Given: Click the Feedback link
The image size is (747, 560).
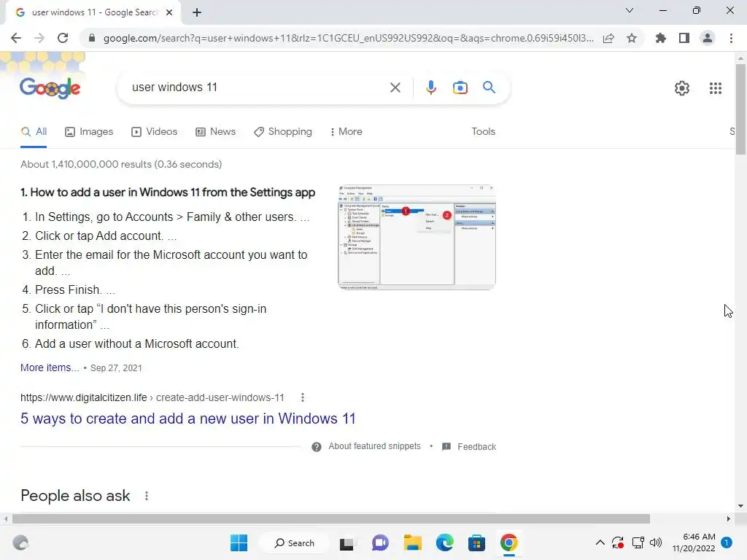Looking at the screenshot, I should point(477,447).
